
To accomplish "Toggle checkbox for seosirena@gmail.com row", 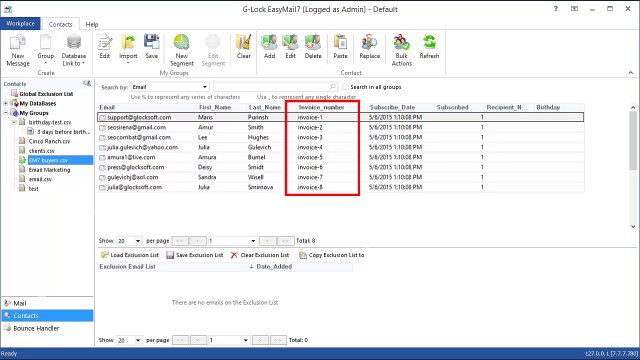I will (102, 128).
